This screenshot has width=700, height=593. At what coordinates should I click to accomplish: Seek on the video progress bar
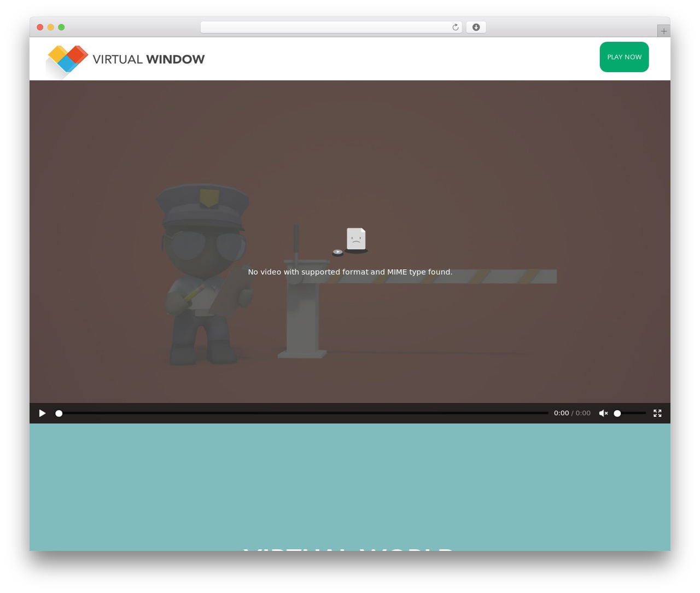302,413
